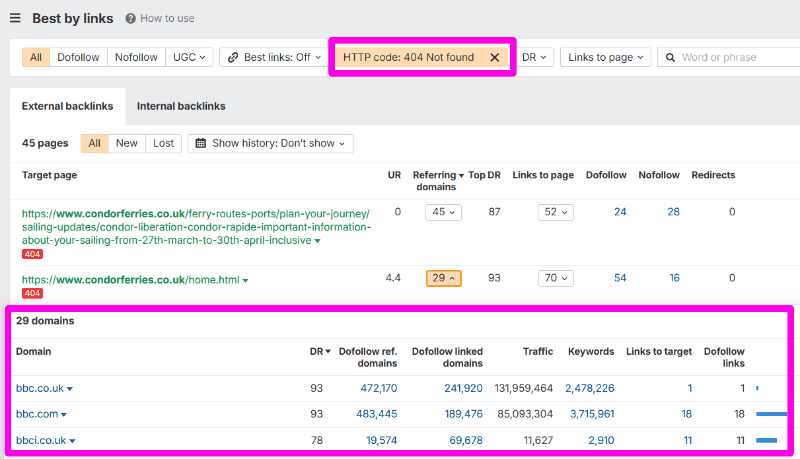
Task: Show only New pages
Action: pos(127,143)
